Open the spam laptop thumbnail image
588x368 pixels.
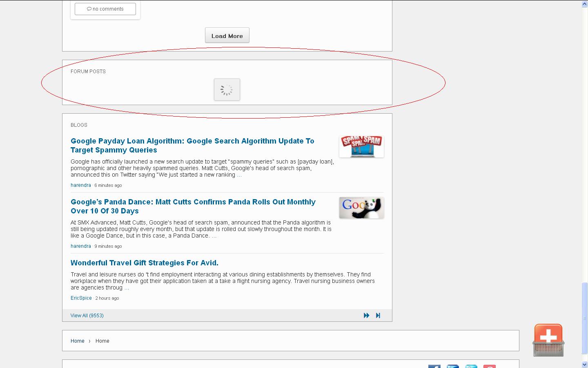361,146
